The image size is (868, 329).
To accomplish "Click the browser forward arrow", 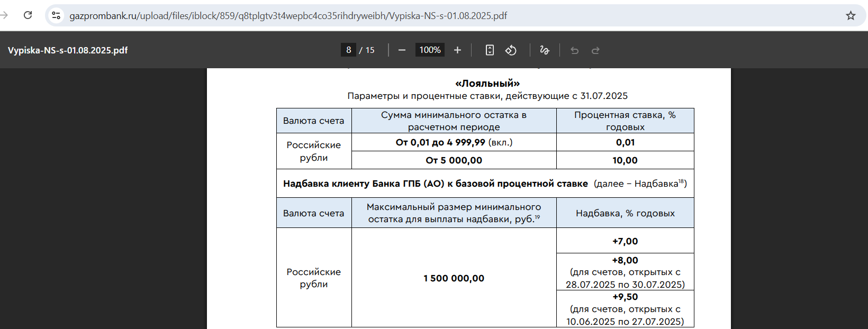I will tap(4, 15).
